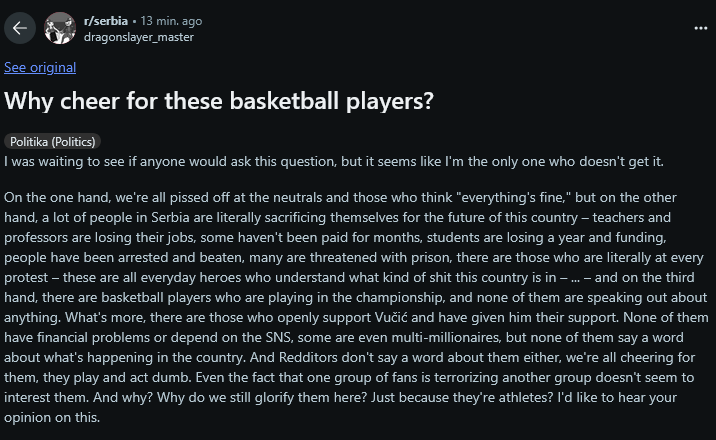This screenshot has height=440, width=716.
Task: Click the post title about basketball players
Action: [x=219, y=101]
